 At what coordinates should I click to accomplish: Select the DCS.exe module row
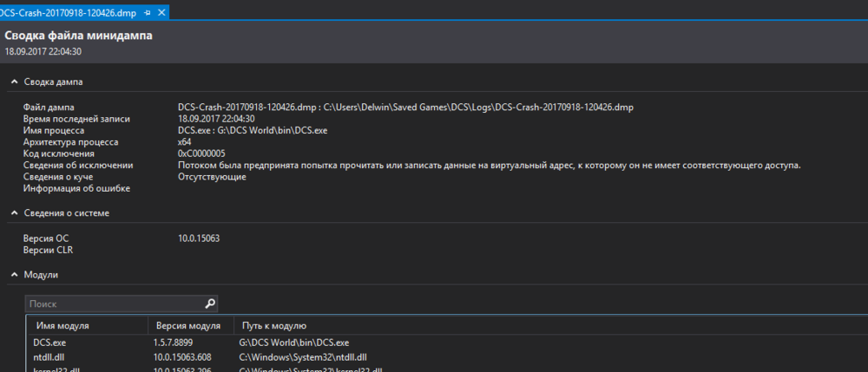pos(447,343)
